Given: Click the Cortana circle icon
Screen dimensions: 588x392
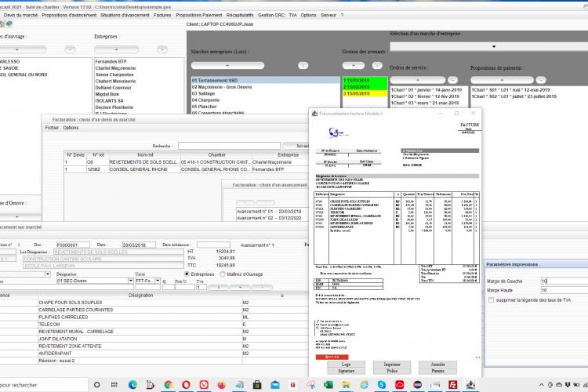Looking at the screenshot, I should (96, 384).
